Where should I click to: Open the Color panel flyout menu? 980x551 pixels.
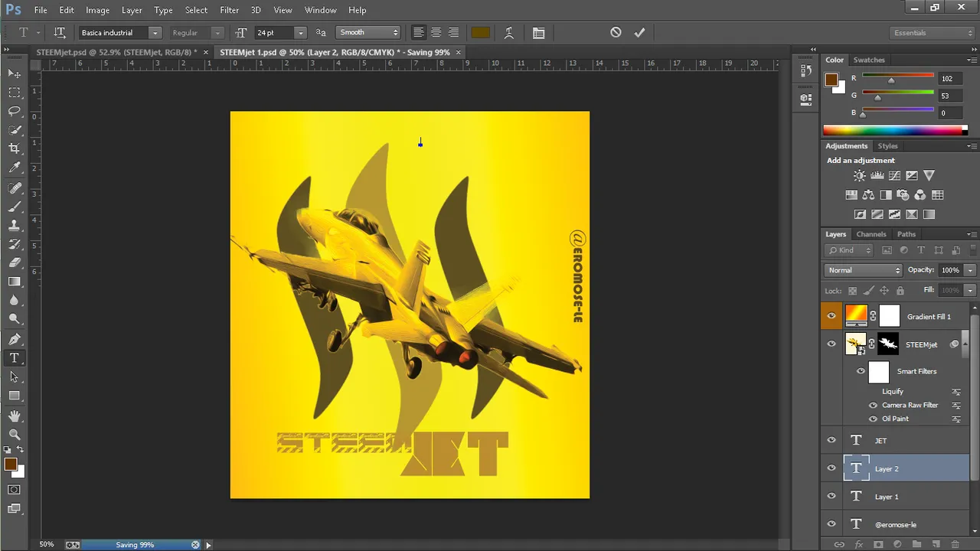[x=971, y=60]
